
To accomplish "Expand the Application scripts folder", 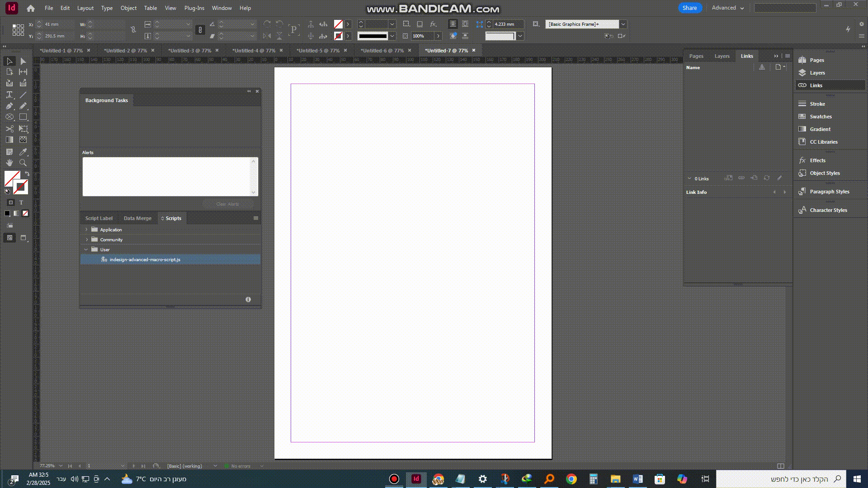I will [86, 230].
